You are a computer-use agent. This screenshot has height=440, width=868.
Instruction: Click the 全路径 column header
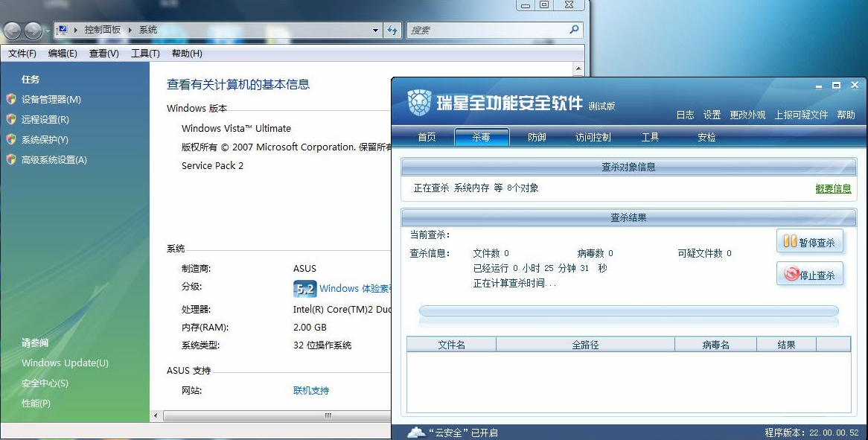(585, 344)
